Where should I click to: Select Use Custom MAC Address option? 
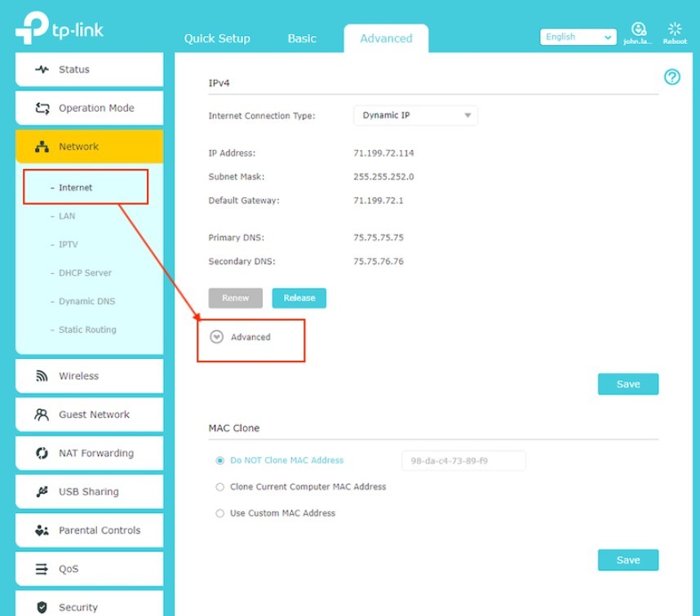220,513
